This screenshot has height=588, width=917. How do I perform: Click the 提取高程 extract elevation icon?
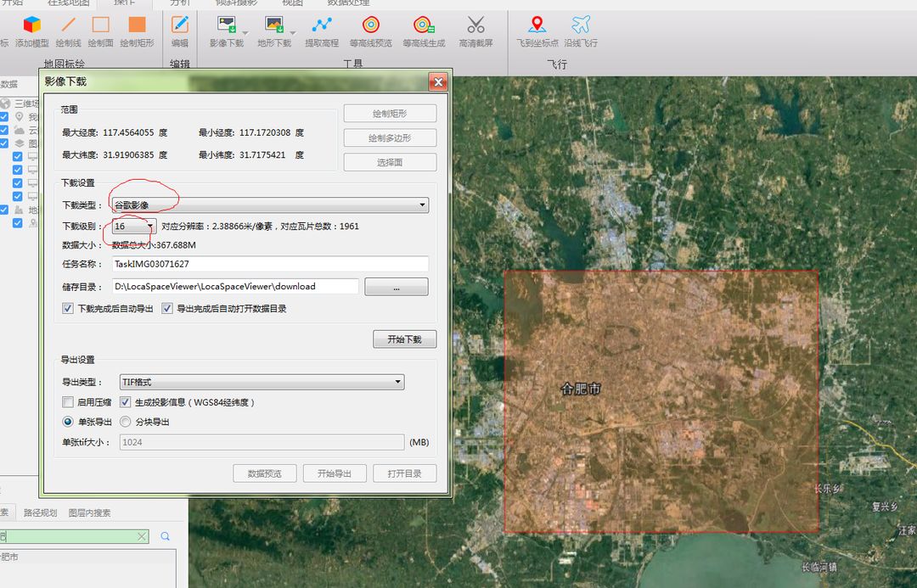tap(322, 25)
